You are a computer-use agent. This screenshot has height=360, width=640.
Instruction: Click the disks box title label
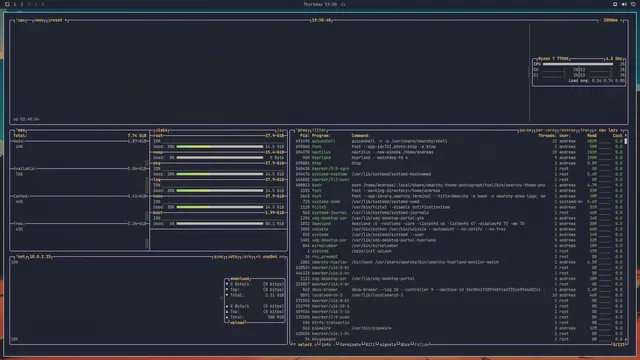(x=162, y=130)
